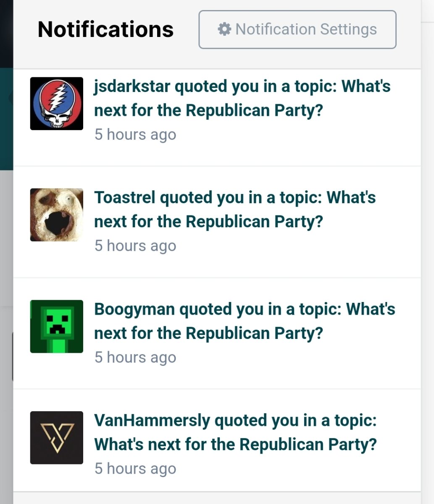Click the timestamp under jsdarkstar's notification
This screenshot has width=434, height=504.
click(135, 134)
